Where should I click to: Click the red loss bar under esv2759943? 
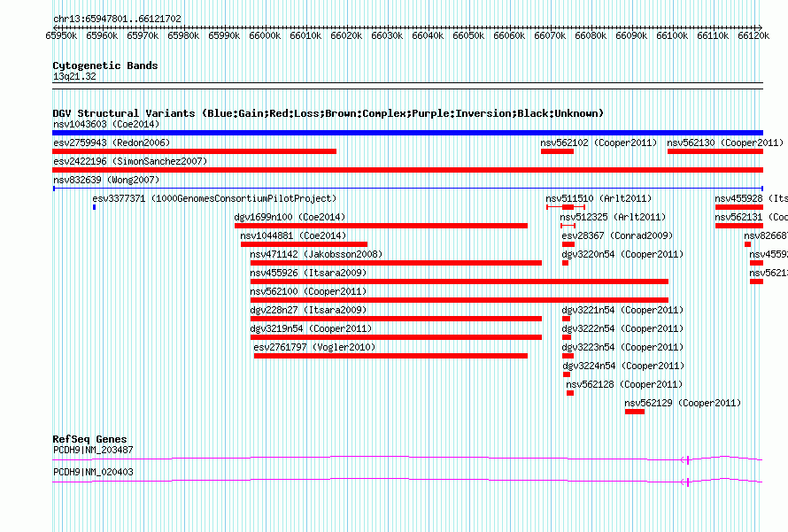(195, 151)
